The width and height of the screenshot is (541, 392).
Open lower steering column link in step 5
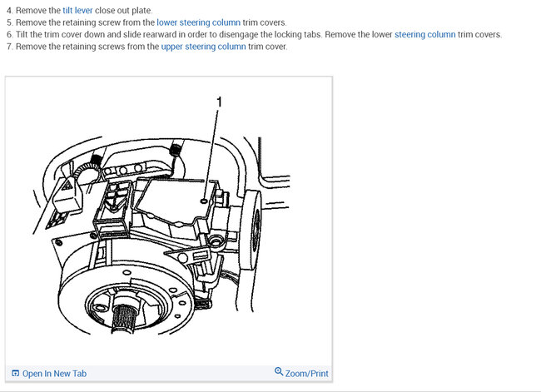coord(198,22)
